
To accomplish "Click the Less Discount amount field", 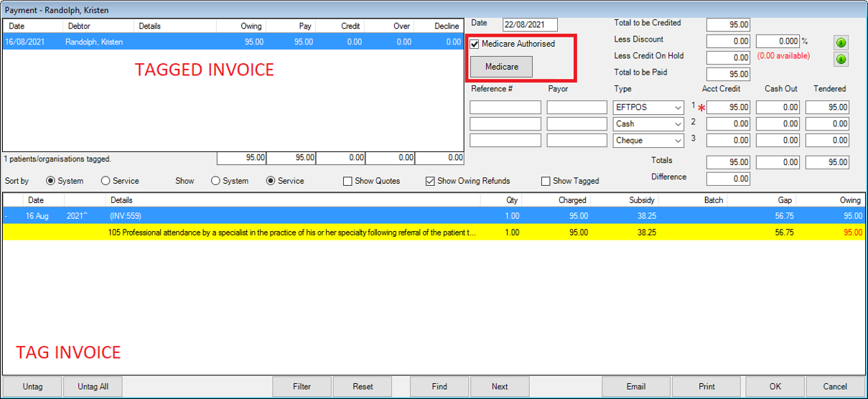I will coord(728,42).
